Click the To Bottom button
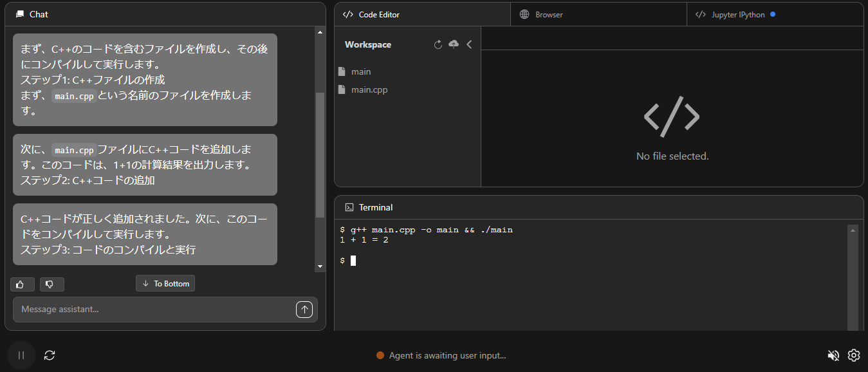The image size is (868, 372). 165,284
